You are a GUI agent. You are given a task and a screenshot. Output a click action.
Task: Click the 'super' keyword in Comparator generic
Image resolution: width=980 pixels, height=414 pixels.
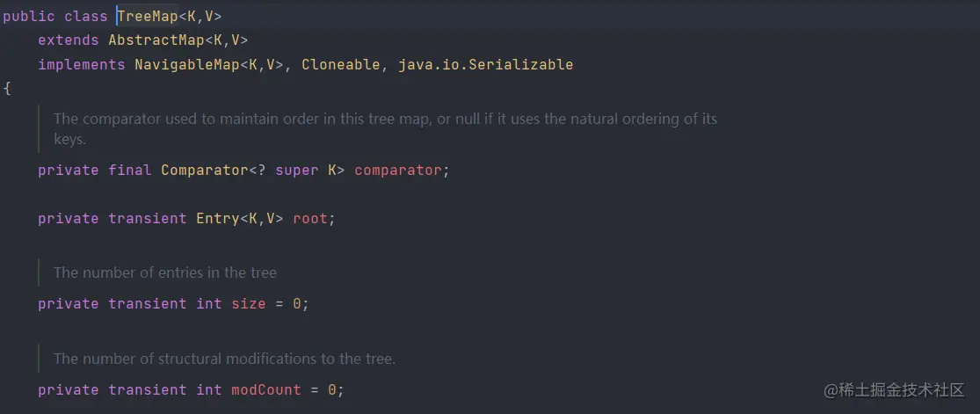[x=297, y=171]
